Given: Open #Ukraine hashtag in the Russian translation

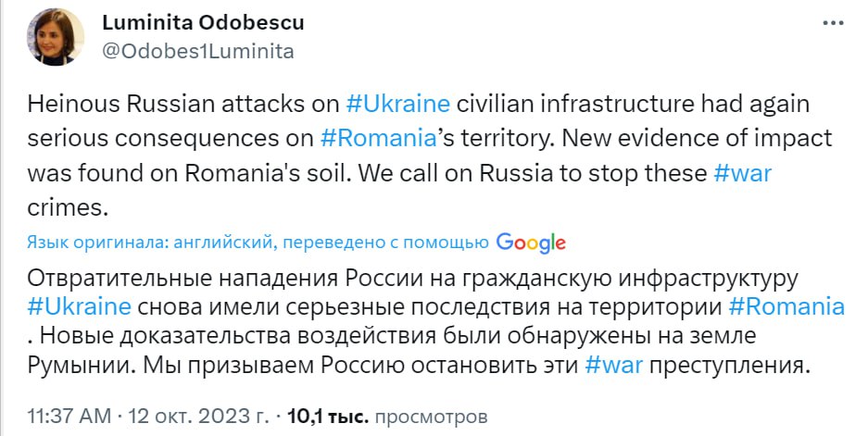Looking at the screenshot, I should 79,307.
